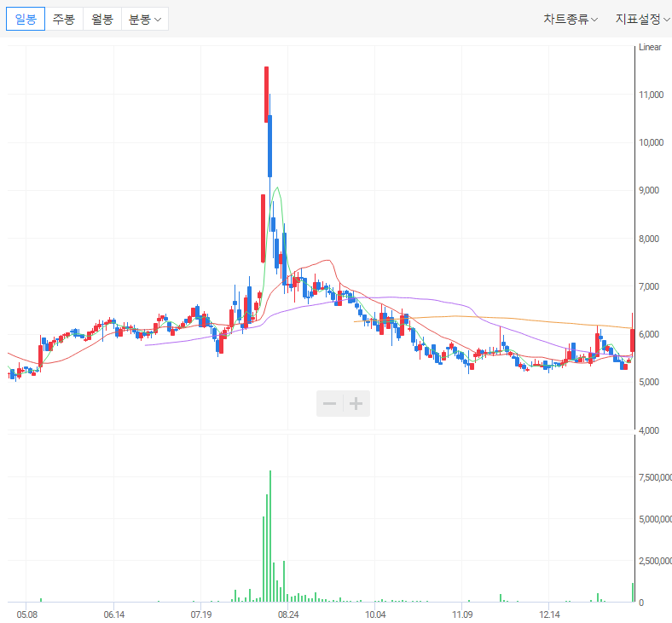Zoom in the chart with plus button
Viewport: 672px width, 623px height.
[x=356, y=403]
